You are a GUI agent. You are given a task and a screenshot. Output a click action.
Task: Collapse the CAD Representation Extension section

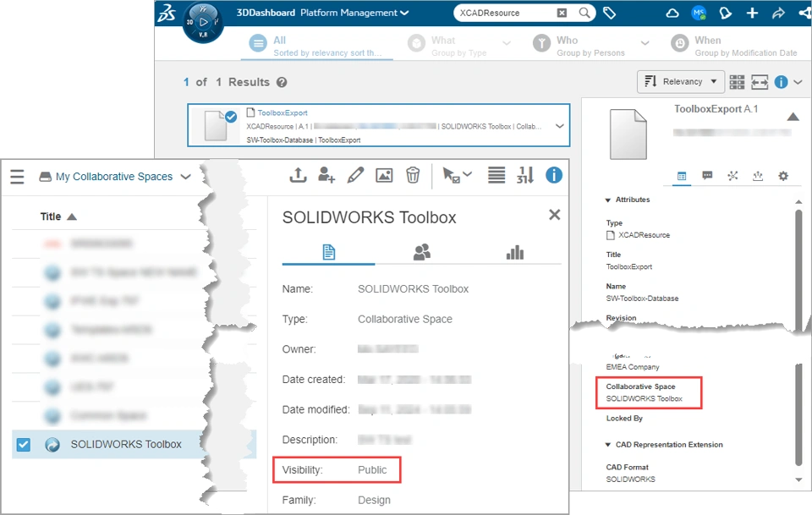click(608, 445)
